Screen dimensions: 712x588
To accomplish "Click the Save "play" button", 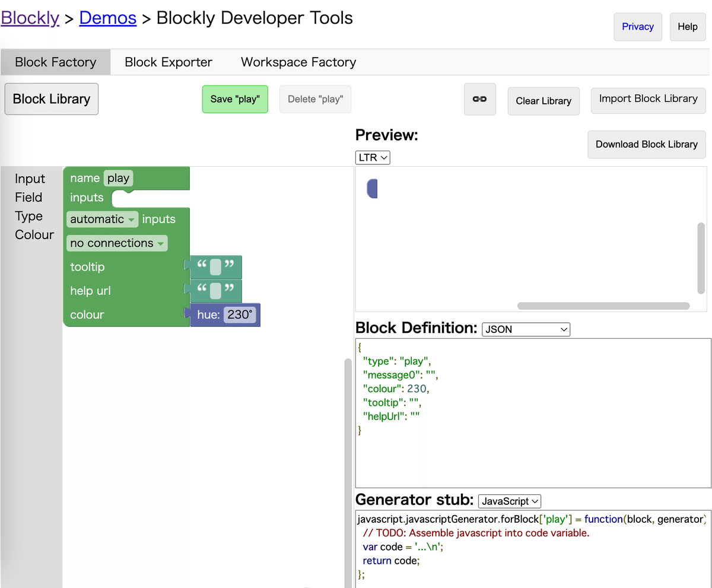I will [x=235, y=99].
